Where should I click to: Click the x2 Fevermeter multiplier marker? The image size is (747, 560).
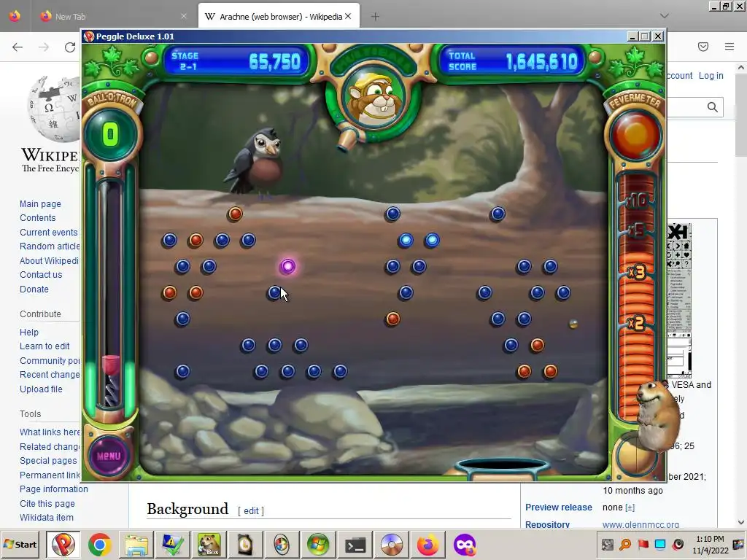636,323
